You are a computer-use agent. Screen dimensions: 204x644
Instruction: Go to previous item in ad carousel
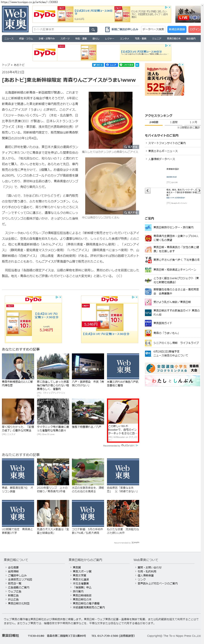click(148, 191)
